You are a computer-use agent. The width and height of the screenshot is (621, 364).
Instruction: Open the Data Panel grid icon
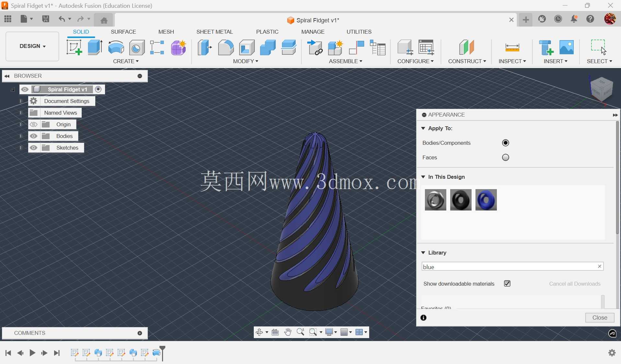coord(8,19)
